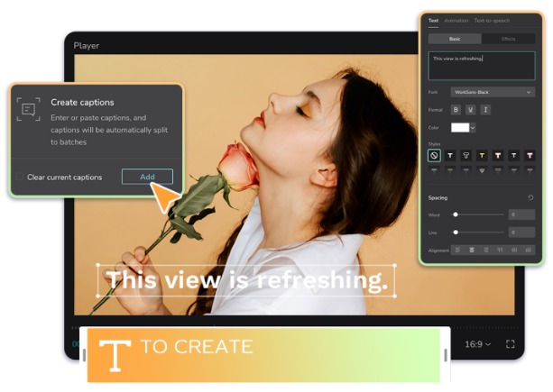Click the Word spacing slider handle
Viewport: 553px width, 392px height.
tap(456, 214)
